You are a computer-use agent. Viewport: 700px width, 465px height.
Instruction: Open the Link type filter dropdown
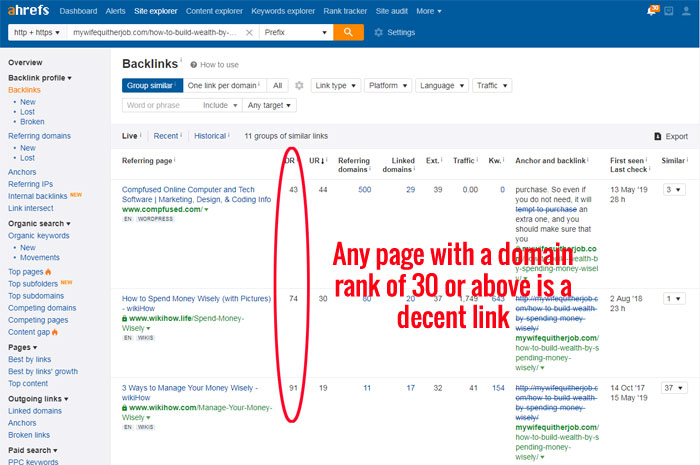335,85
